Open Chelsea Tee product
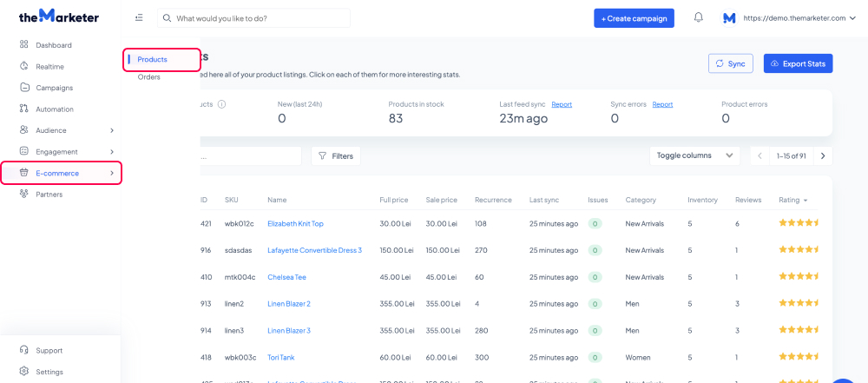 286,276
